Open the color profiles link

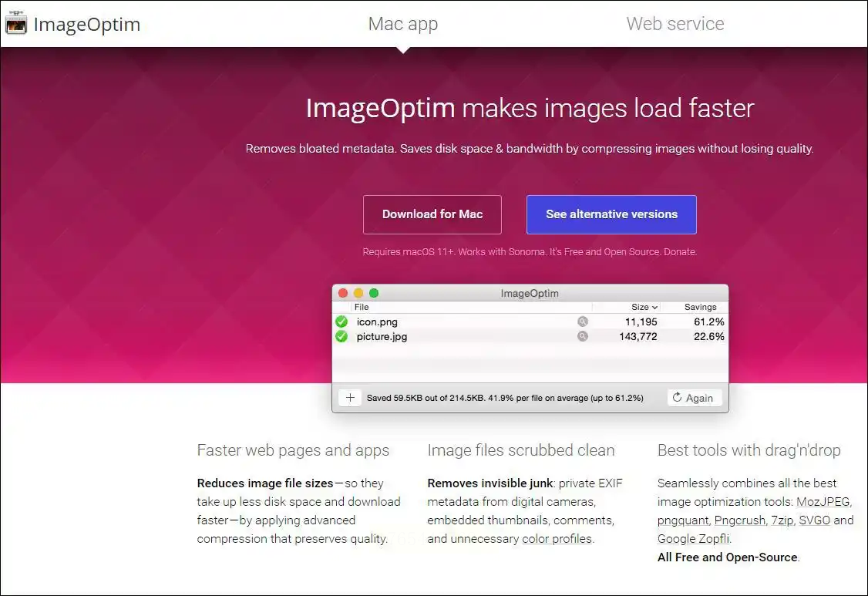point(557,539)
